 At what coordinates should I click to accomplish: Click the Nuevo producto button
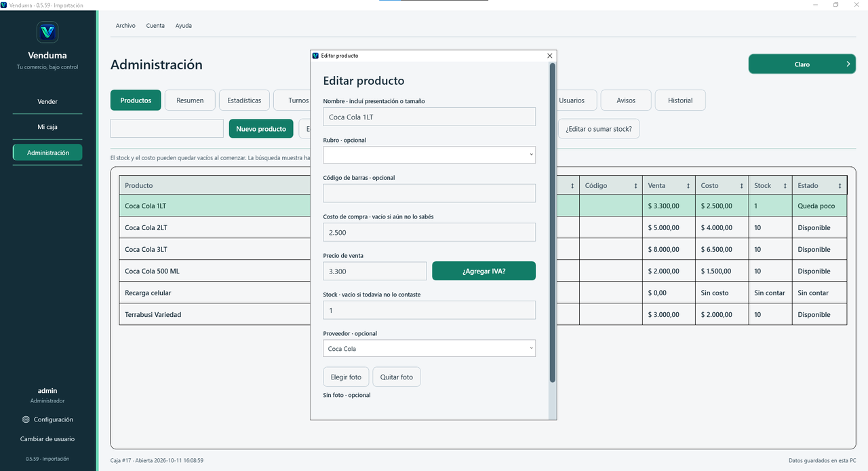pos(261,129)
